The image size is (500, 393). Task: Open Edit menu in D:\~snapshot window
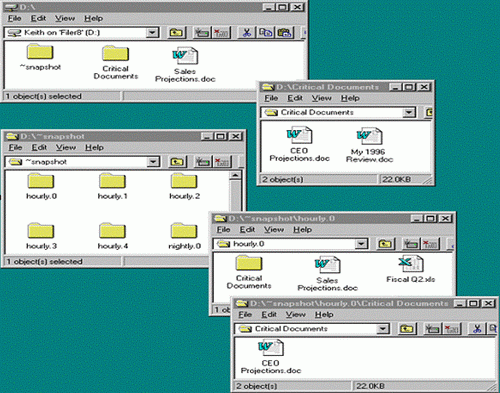click(x=39, y=147)
